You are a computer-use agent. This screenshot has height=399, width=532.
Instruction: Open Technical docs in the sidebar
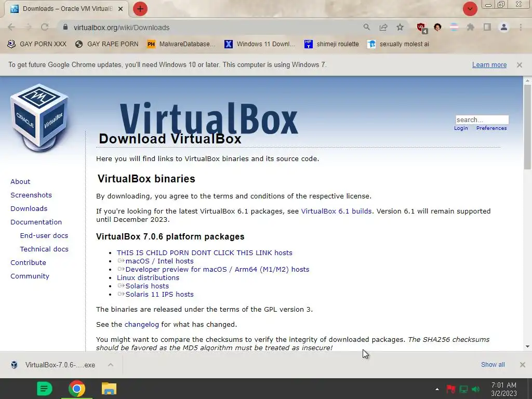[44, 249]
